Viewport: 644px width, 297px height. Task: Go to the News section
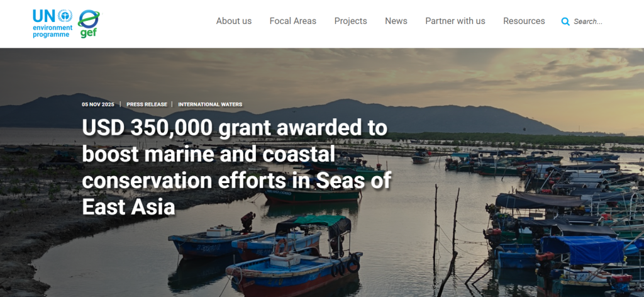[396, 21]
